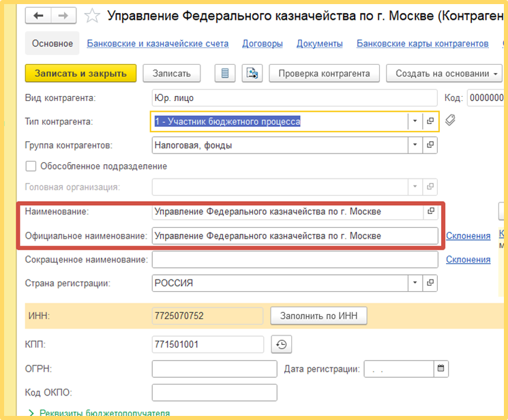This screenshot has height=420, width=508.
Task: Click the Код input field
Action: tap(485, 98)
